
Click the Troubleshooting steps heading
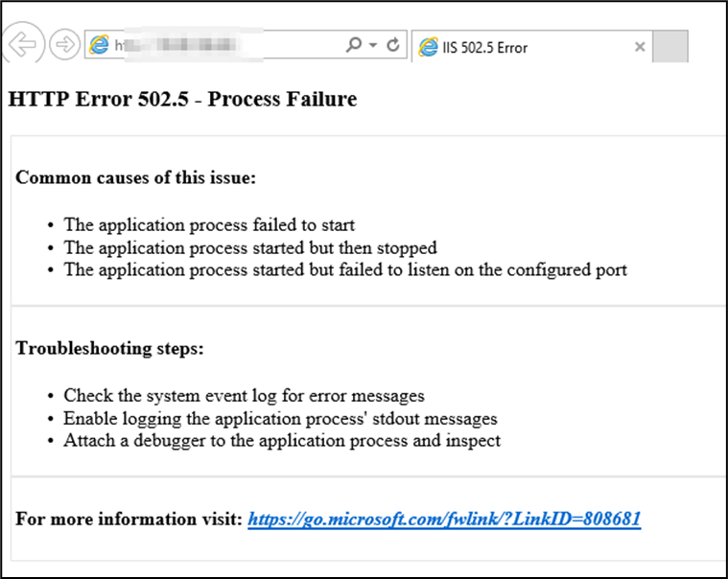tap(109, 348)
